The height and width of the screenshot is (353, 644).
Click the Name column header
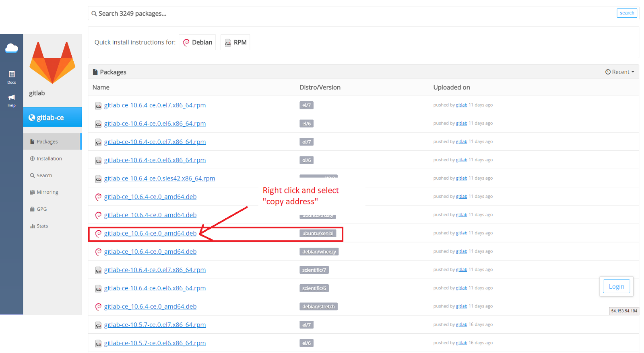tap(101, 87)
